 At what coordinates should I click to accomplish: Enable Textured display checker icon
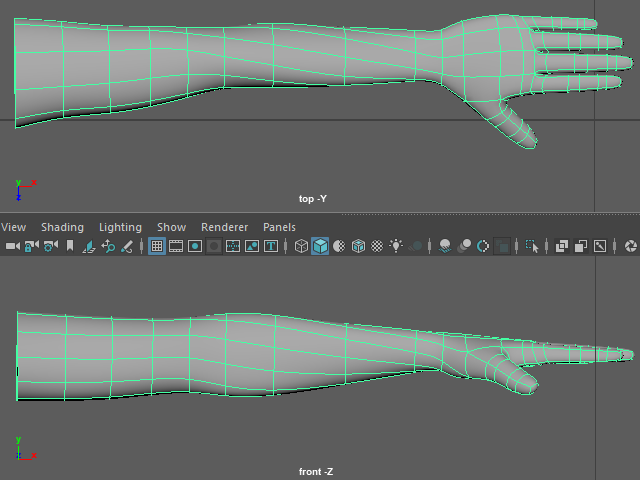pyautogui.click(x=377, y=246)
